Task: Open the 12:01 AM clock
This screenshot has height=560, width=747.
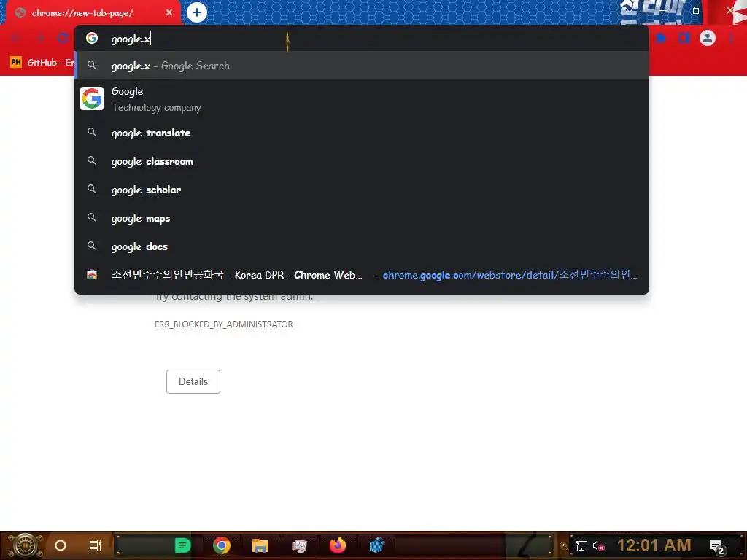Action: point(654,545)
